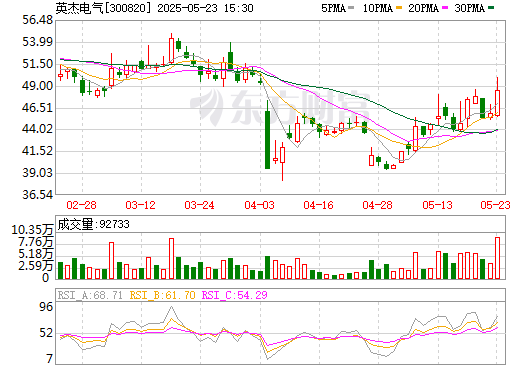The width and height of the screenshot is (520, 365).
Task: Click the 2.59万 volume axis label
Action: 36,266
